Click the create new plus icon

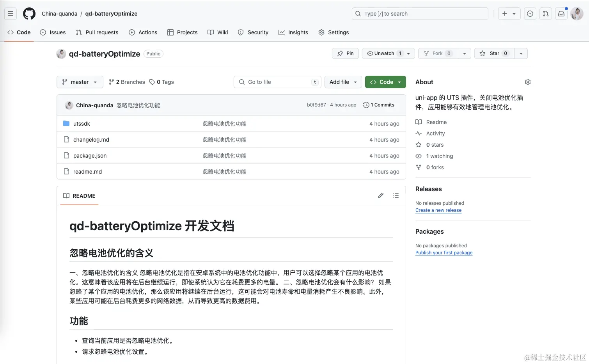pos(504,14)
